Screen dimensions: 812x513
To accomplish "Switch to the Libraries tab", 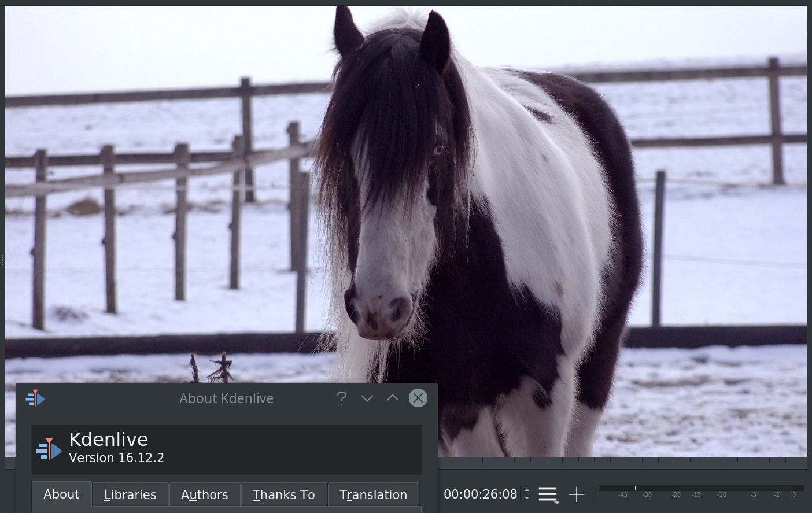I will 130,494.
